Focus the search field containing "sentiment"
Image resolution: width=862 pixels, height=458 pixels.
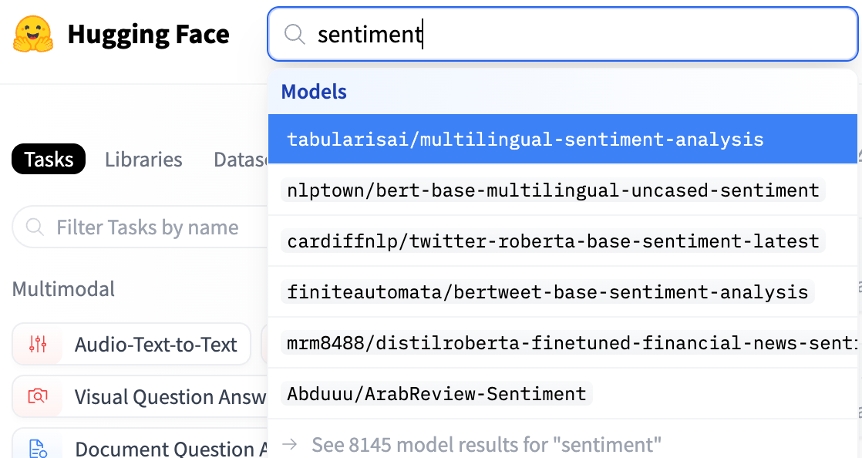(562, 34)
